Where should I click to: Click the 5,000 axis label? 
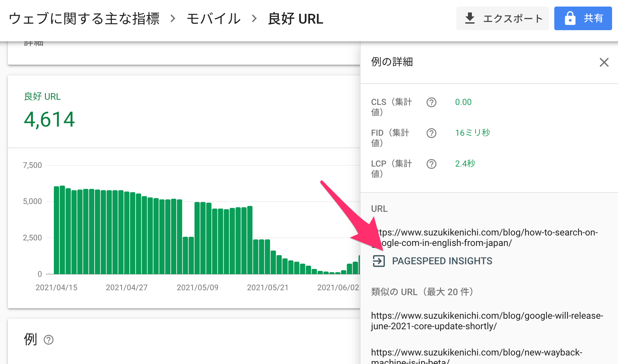coord(32,201)
